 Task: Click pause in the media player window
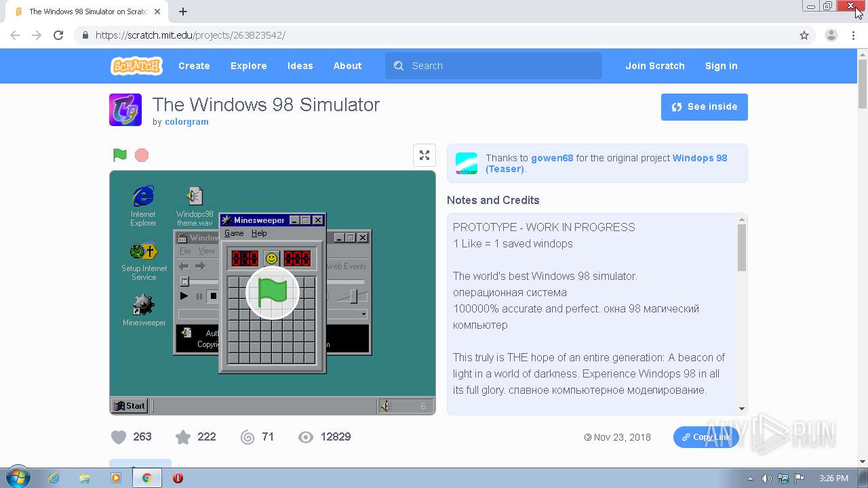click(199, 296)
